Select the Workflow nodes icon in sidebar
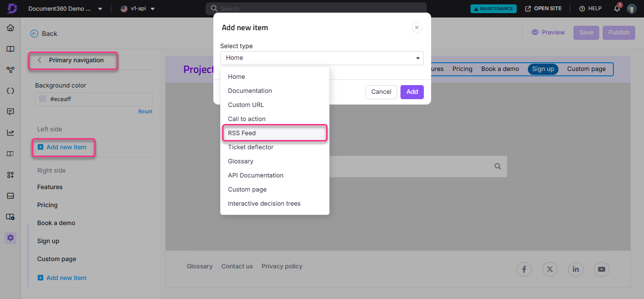The width and height of the screenshot is (644, 299). coord(10,70)
